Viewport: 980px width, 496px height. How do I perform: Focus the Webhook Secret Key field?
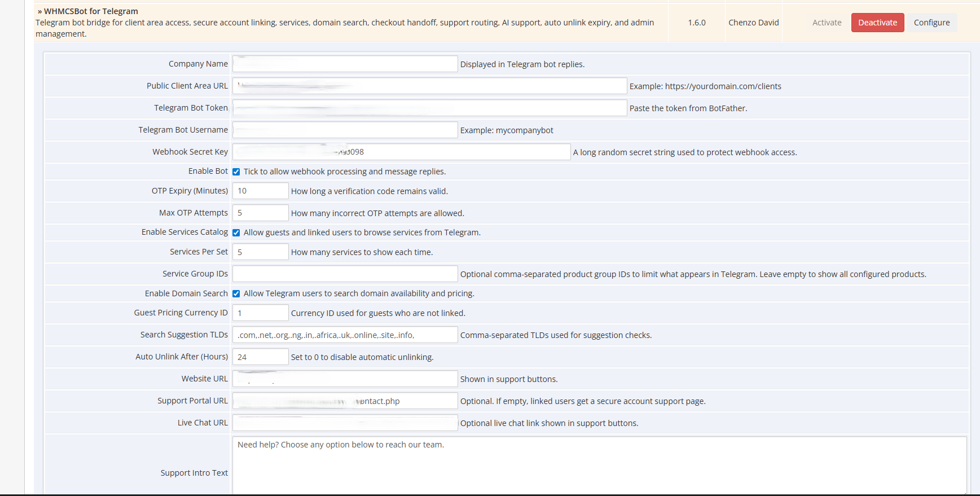(401, 152)
